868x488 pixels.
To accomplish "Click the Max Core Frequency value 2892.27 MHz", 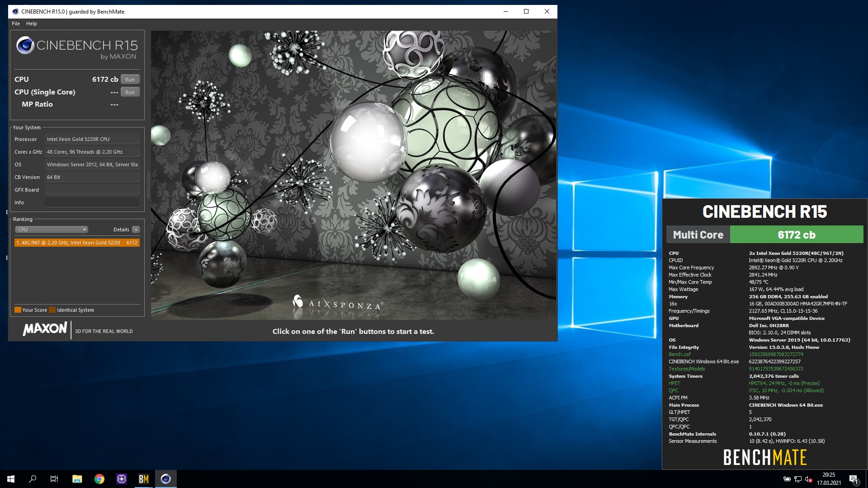I will coord(774,267).
